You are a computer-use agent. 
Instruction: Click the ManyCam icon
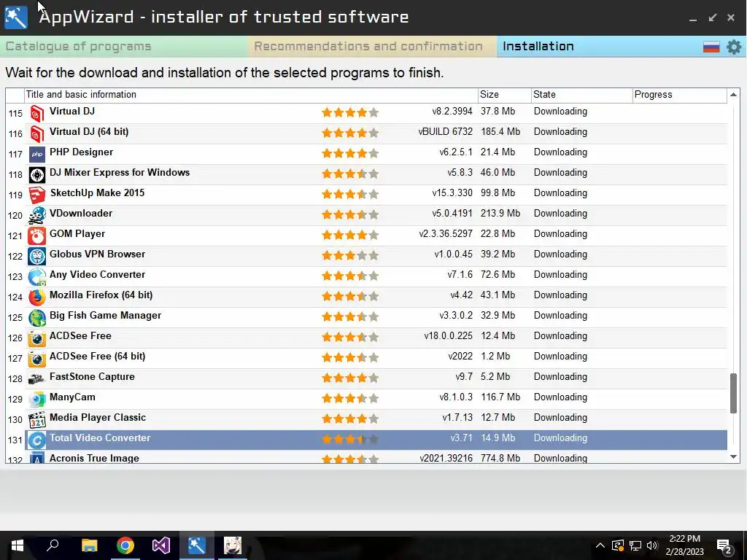click(36, 399)
